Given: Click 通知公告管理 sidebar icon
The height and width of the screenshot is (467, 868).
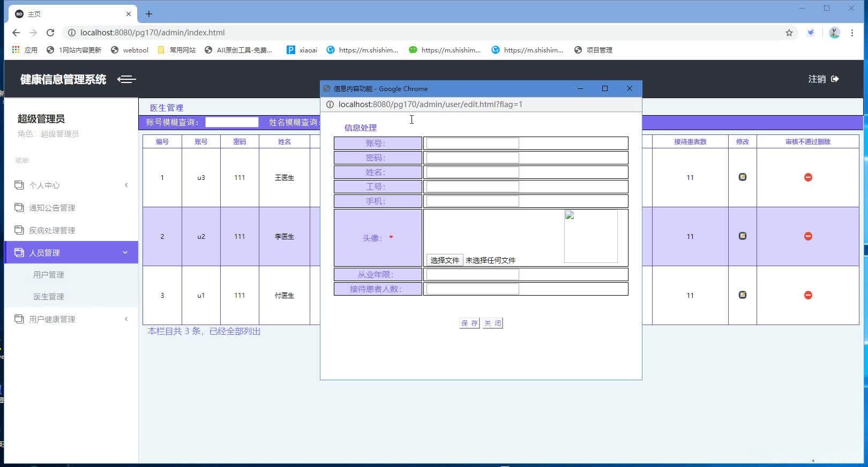Looking at the screenshot, I should [19, 207].
